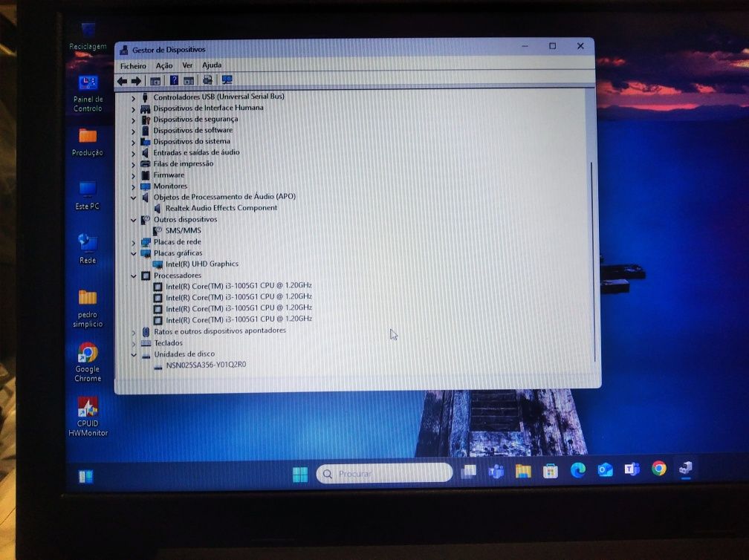Expand Dispositivos do sistema node

133,143
